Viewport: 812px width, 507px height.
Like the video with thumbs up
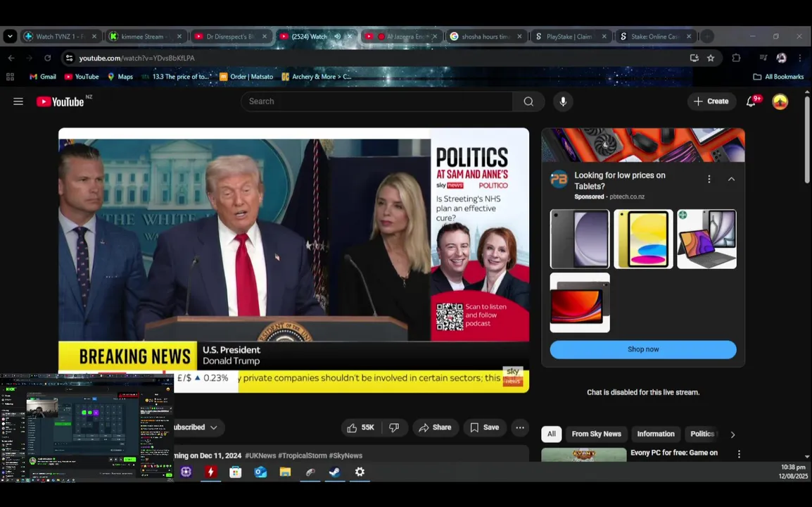tap(361, 427)
